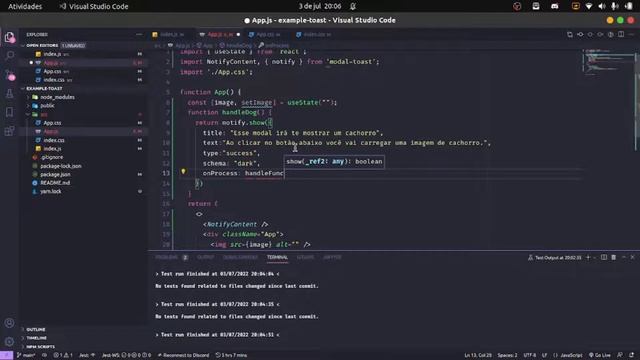This screenshot has width=640, height=360.
Task: Select the Terminal panel tab
Action: [277, 258]
